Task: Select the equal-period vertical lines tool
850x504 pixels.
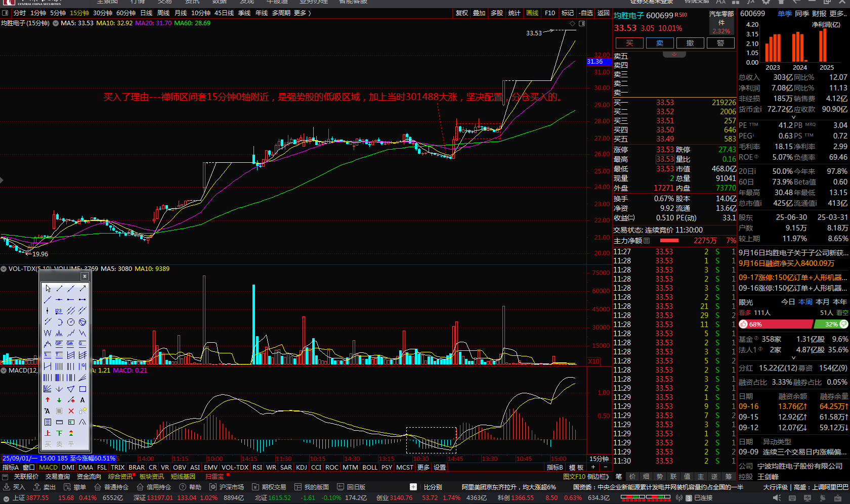Action: pos(59,366)
